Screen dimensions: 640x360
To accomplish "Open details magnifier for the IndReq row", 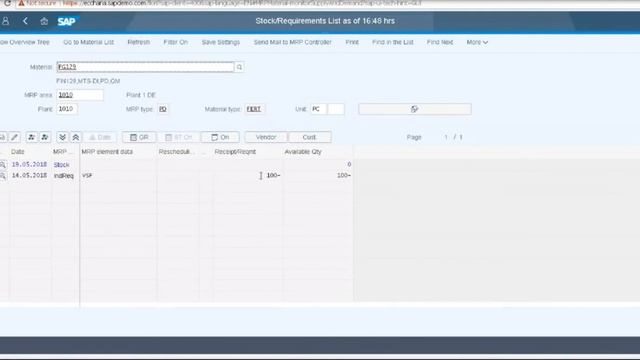I will (3, 176).
